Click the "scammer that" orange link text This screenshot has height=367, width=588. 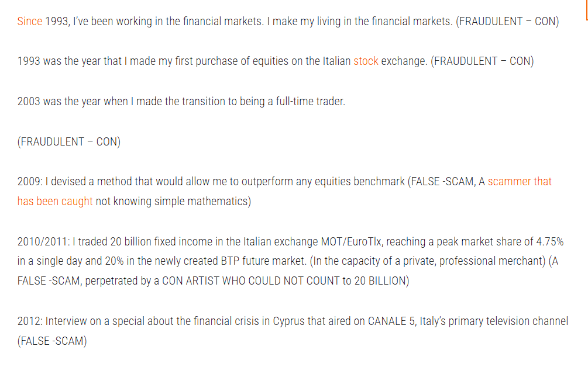pos(520,182)
